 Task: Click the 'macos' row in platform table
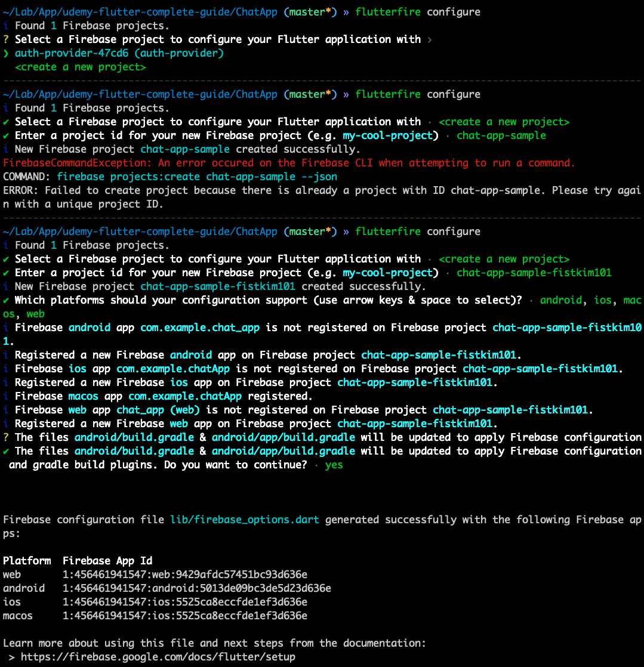[x=18, y=616]
